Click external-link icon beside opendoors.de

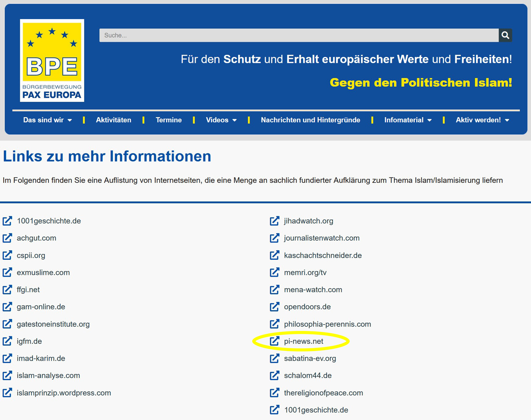[x=275, y=307]
